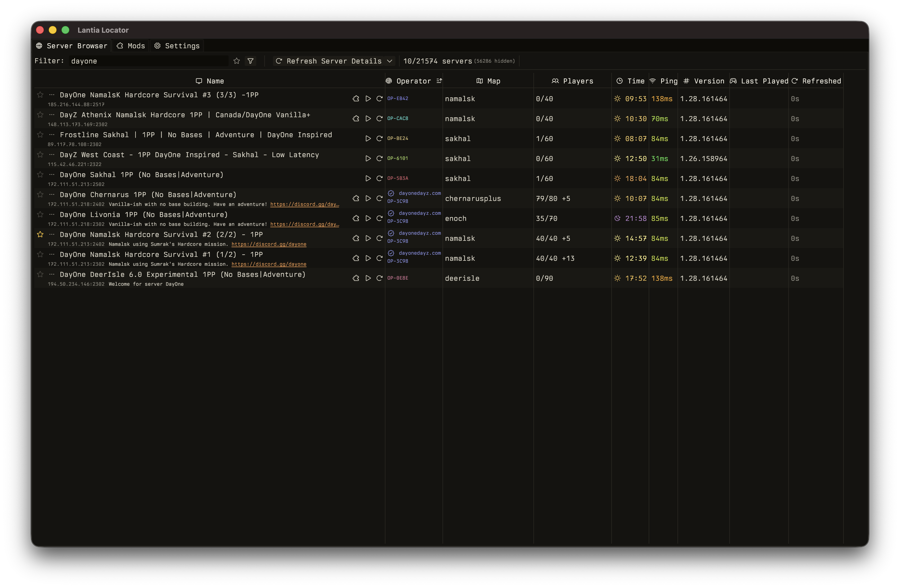Open the macOS-style green zoom button

tap(65, 30)
